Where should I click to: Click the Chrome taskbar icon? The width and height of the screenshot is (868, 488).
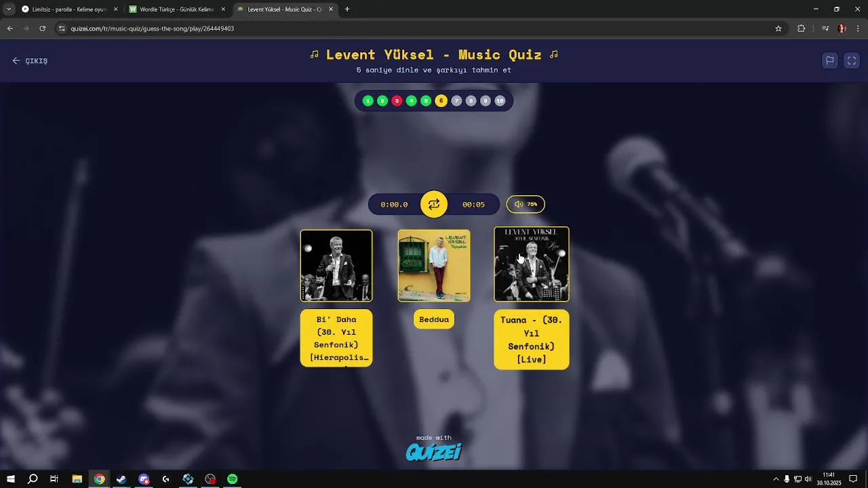pyautogui.click(x=100, y=479)
